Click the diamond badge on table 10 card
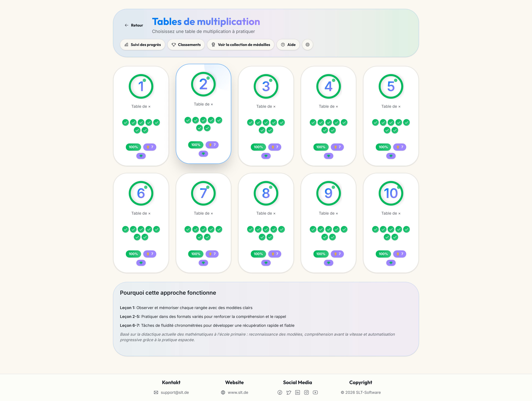 (x=391, y=263)
